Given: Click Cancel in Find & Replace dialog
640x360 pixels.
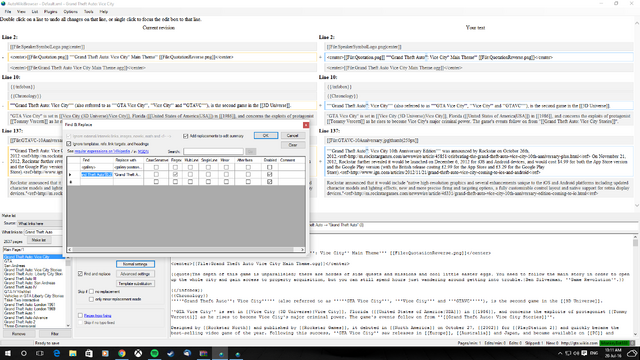Looking at the screenshot, I should point(293,136).
